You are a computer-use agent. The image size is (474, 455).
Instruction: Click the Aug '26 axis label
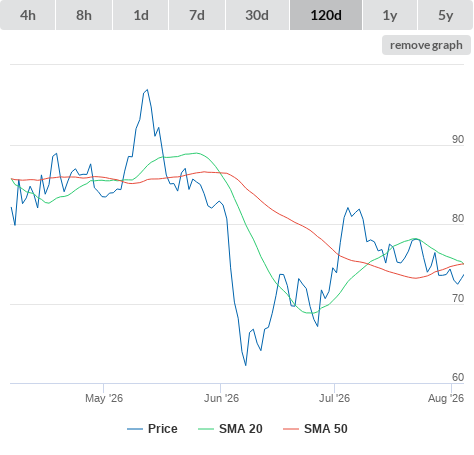pyautogui.click(x=446, y=398)
